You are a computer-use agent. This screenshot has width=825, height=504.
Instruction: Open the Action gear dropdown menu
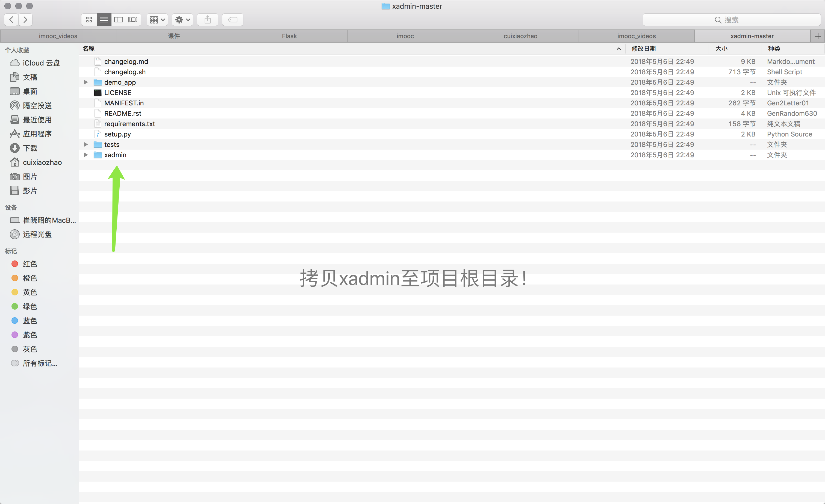[x=182, y=20]
